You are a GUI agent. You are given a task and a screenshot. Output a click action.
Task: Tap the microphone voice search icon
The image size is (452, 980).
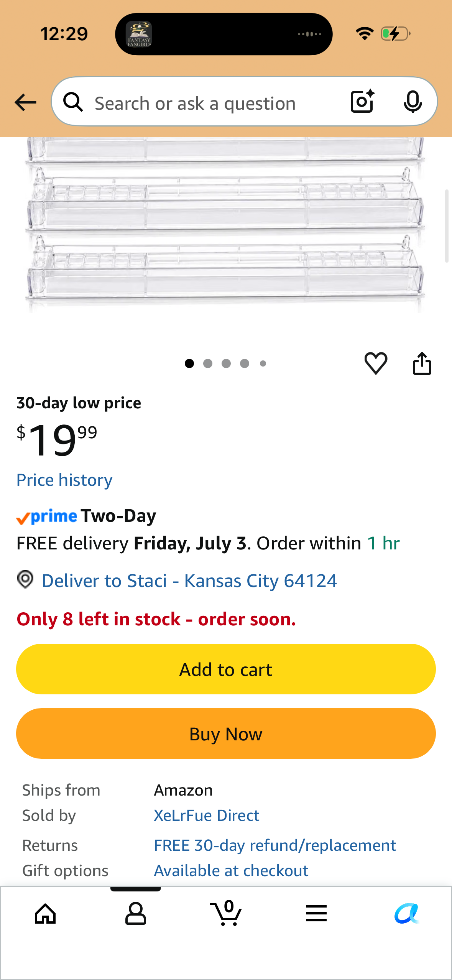(x=413, y=102)
